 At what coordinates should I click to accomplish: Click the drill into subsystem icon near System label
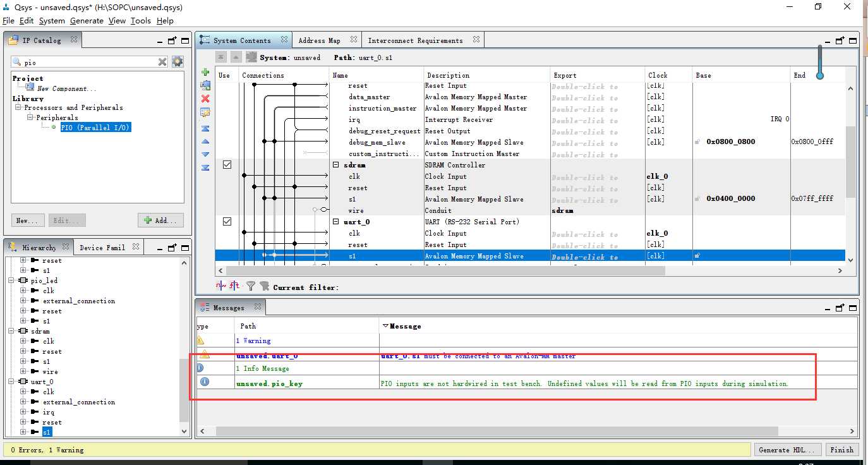click(251, 57)
